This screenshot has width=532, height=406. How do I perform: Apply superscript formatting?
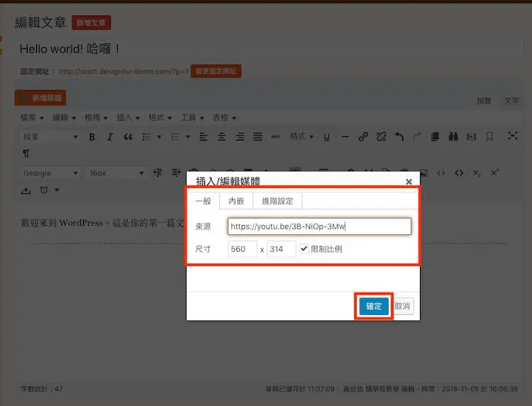click(x=494, y=172)
